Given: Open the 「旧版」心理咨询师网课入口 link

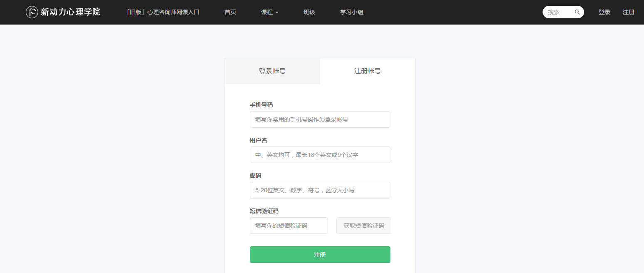Looking at the screenshot, I should coord(163,12).
